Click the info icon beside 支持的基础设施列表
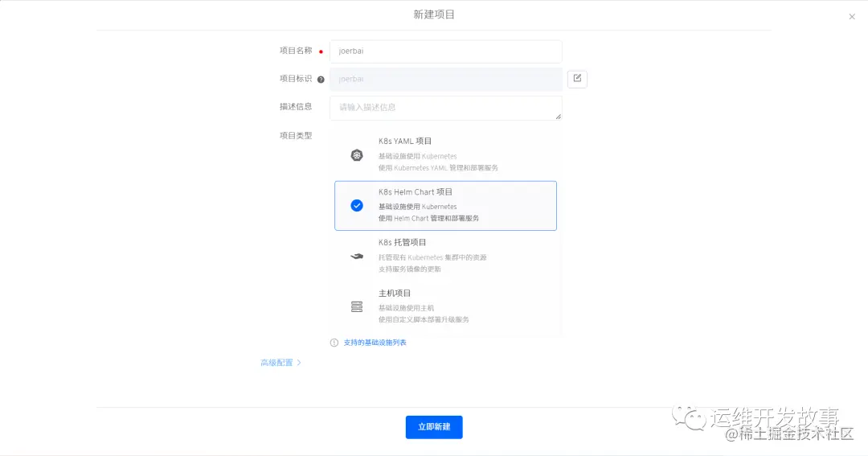This screenshot has height=456, width=868. click(334, 343)
